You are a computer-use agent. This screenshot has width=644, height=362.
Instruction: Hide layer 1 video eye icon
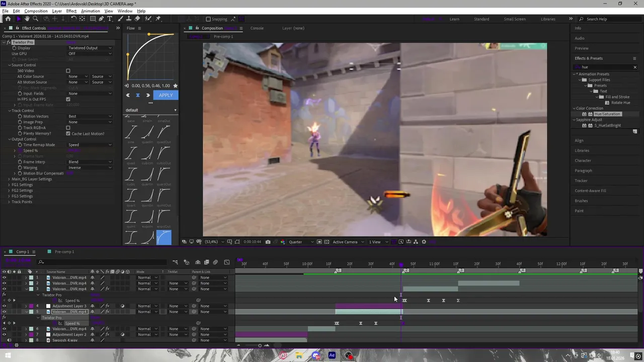point(4,278)
